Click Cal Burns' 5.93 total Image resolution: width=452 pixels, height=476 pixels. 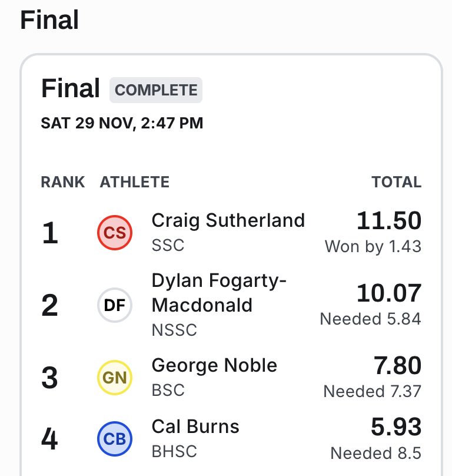[x=396, y=427]
